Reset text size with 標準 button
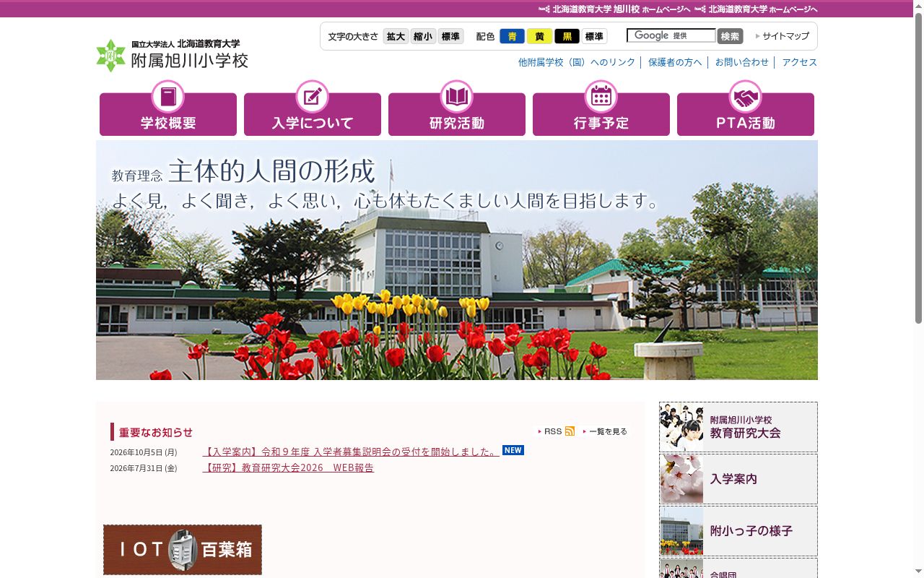Image resolution: width=924 pixels, height=578 pixels. pyautogui.click(x=450, y=36)
